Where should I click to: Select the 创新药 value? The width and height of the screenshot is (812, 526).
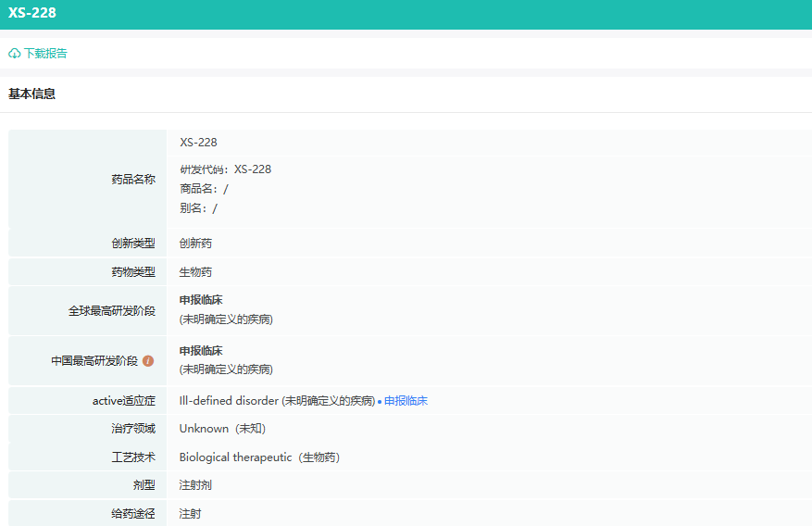(x=195, y=244)
